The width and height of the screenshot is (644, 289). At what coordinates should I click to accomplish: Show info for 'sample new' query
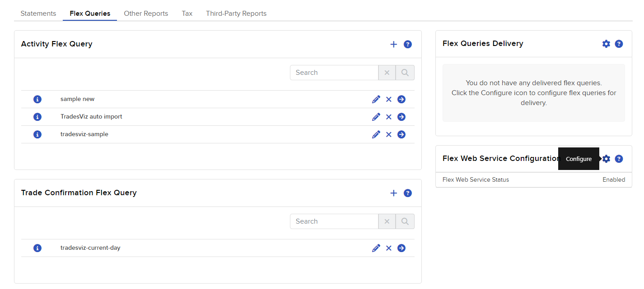37,99
